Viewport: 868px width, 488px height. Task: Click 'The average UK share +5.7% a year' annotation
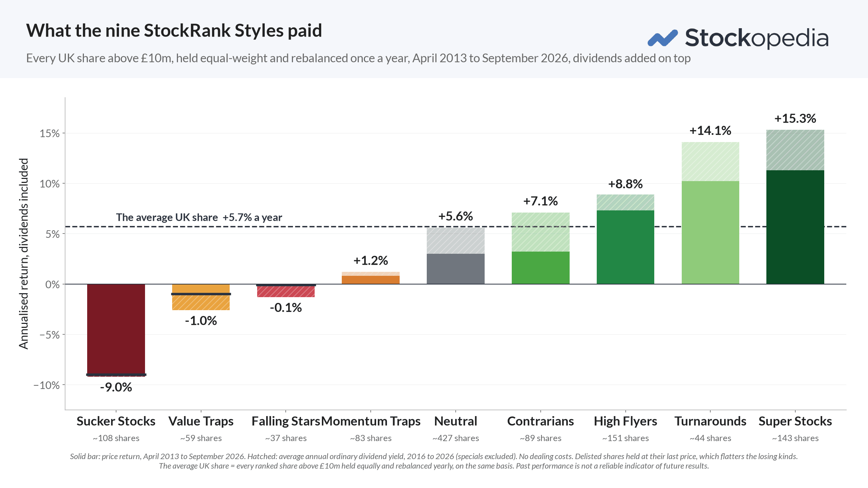click(x=199, y=217)
